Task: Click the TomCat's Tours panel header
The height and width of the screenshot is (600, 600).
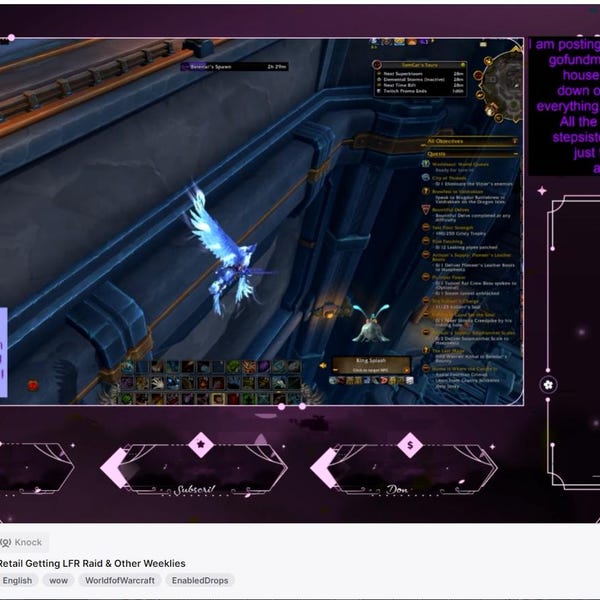Action: (419, 65)
